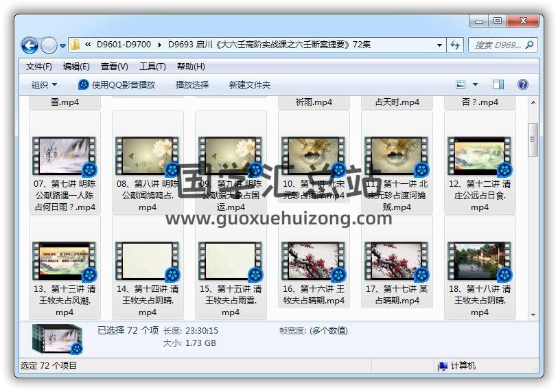The image size is (558, 392).
Task: Refresh the folder view
Action: pos(455,45)
